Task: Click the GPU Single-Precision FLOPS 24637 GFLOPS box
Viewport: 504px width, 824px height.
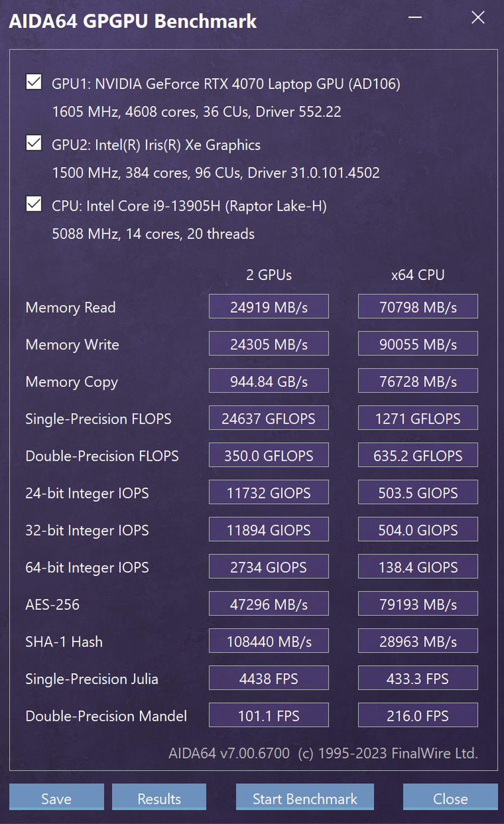Action: 269,418
